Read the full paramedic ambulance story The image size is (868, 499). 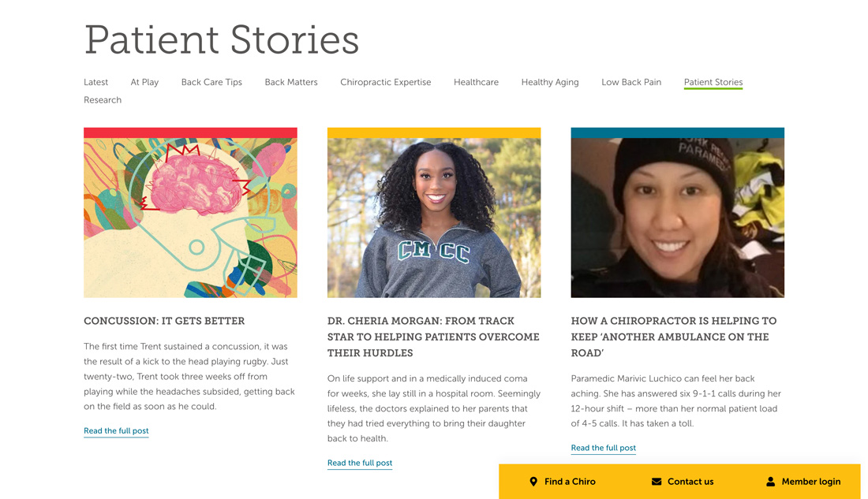point(603,448)
